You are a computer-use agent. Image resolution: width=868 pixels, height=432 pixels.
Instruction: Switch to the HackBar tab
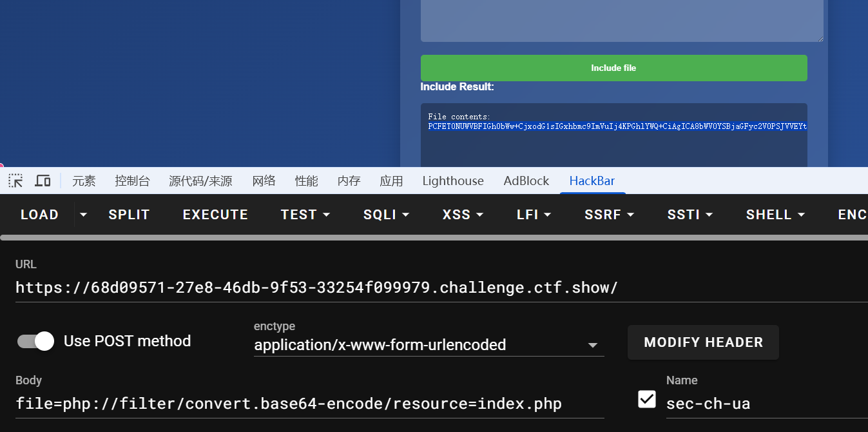tap(592, 181)
